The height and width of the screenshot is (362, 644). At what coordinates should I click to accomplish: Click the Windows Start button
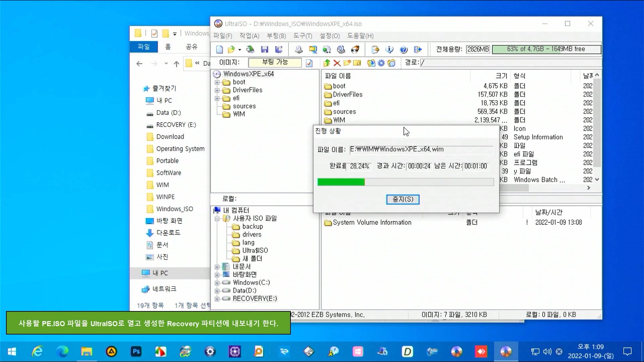12,352
